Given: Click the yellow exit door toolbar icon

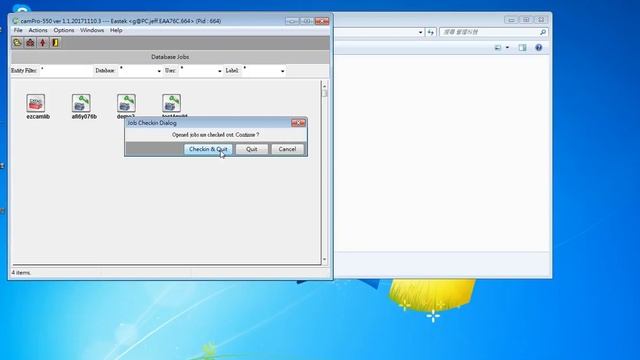Looking at the screenshot, I should point(55,42).
